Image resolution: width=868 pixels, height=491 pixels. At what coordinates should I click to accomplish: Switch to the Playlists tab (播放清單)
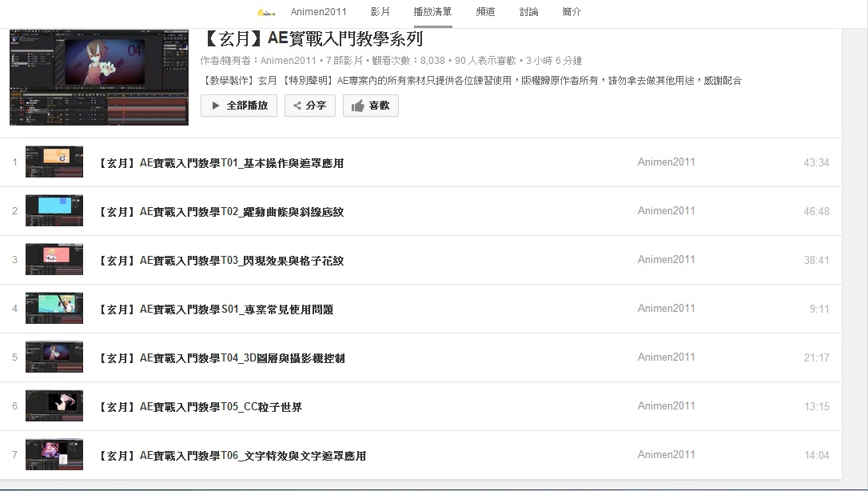432,12
